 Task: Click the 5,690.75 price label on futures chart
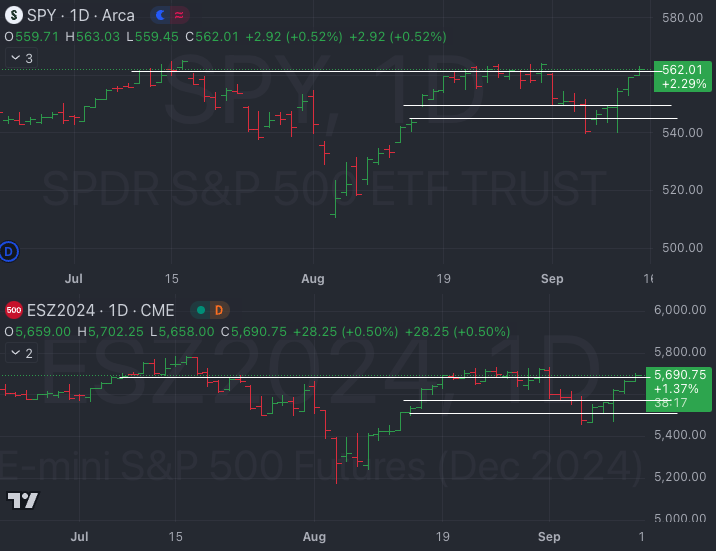(x=680, y=375)
